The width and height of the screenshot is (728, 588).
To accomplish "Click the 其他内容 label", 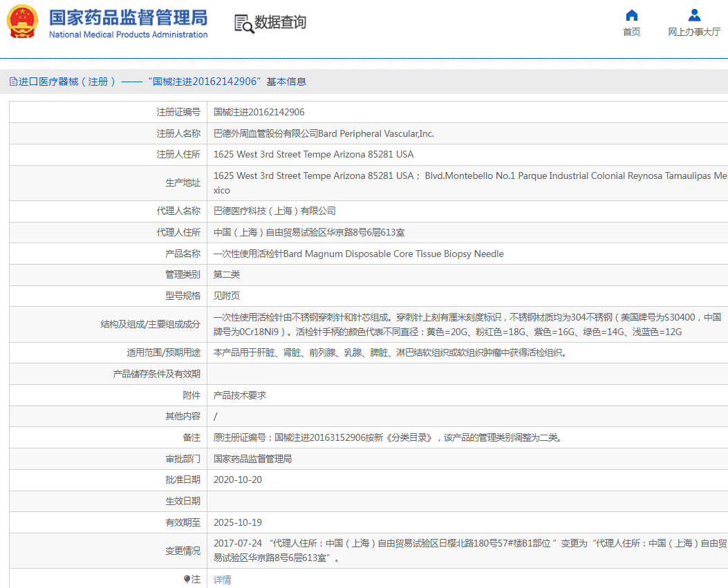I will (183, 416).
